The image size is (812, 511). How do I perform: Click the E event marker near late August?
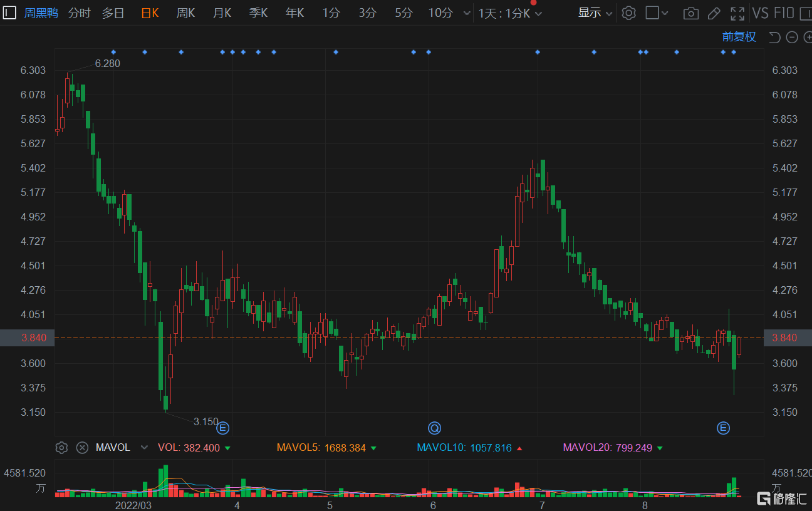tap(723, 428)
